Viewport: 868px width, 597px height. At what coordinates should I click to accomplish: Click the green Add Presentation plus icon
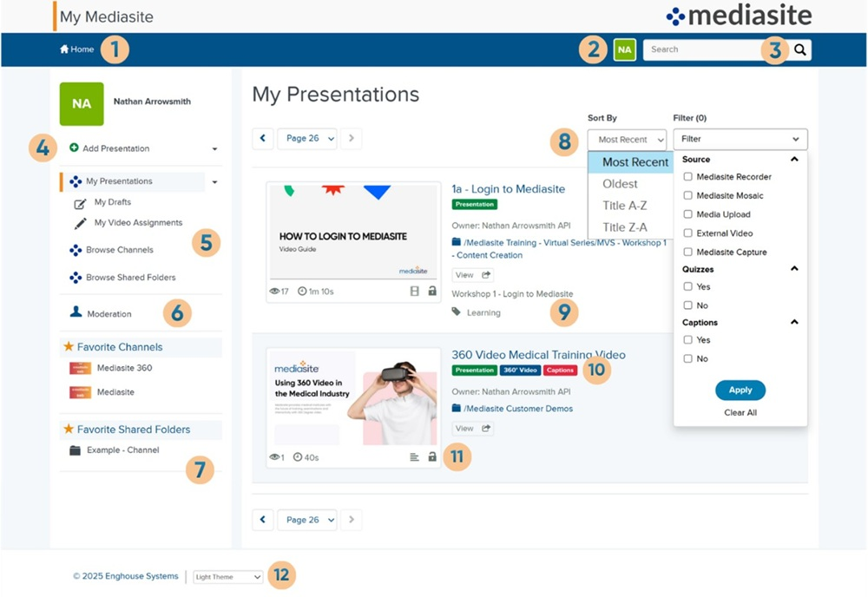[74, 148]
